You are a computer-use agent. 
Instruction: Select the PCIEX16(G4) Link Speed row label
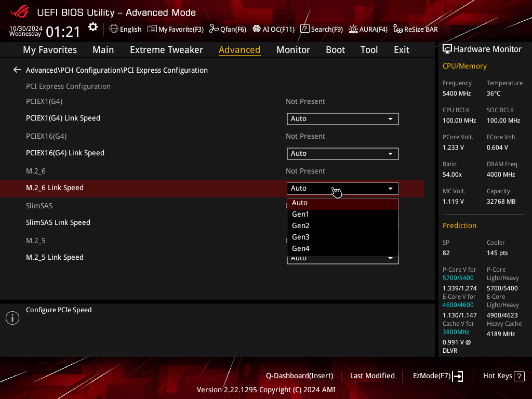(65, 153)
